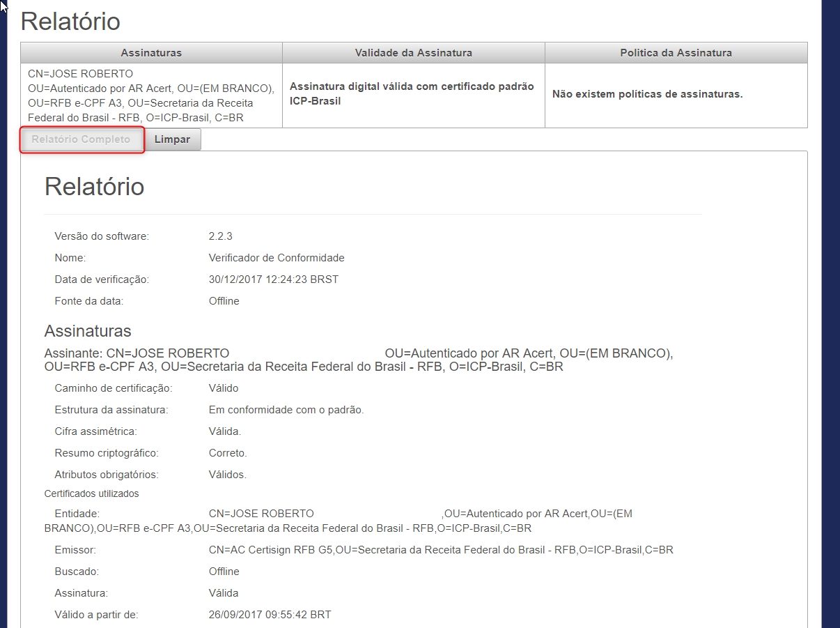Click the 'Válido a partir de' date value

coord(270,615)
